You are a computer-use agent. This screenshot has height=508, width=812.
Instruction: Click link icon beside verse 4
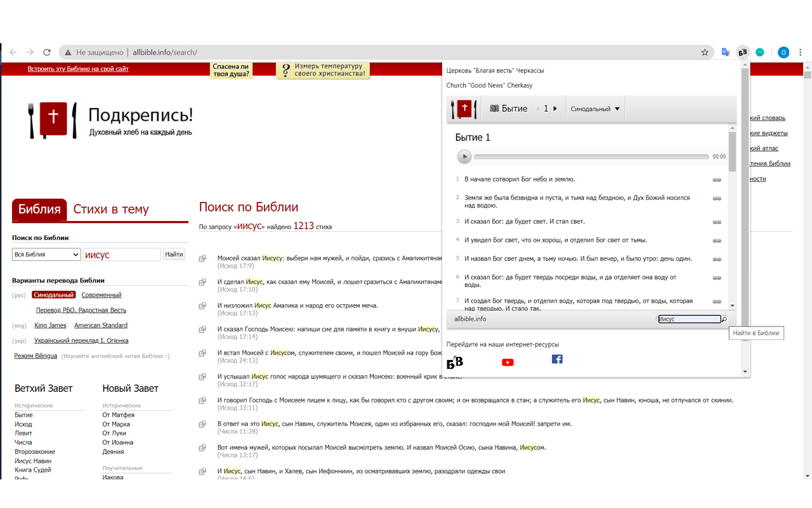point(717,241)
